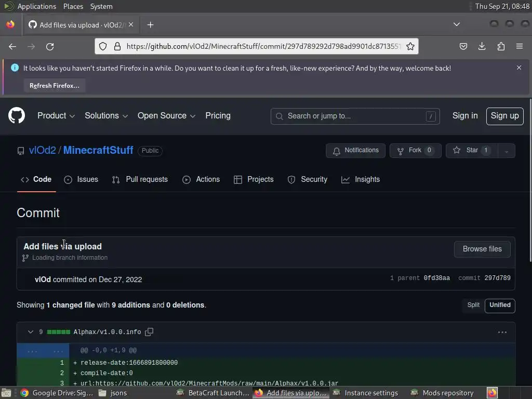Go back with the browser back arrow
This screenshot has height=399, width=532.
pyautogui.click(x=12, y=46)
